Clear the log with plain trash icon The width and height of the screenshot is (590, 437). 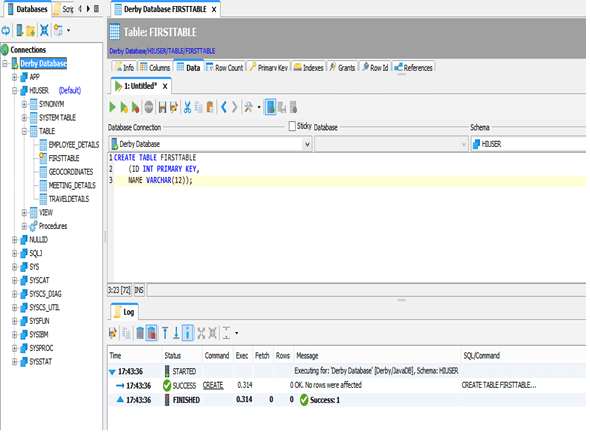coord(140,333)
